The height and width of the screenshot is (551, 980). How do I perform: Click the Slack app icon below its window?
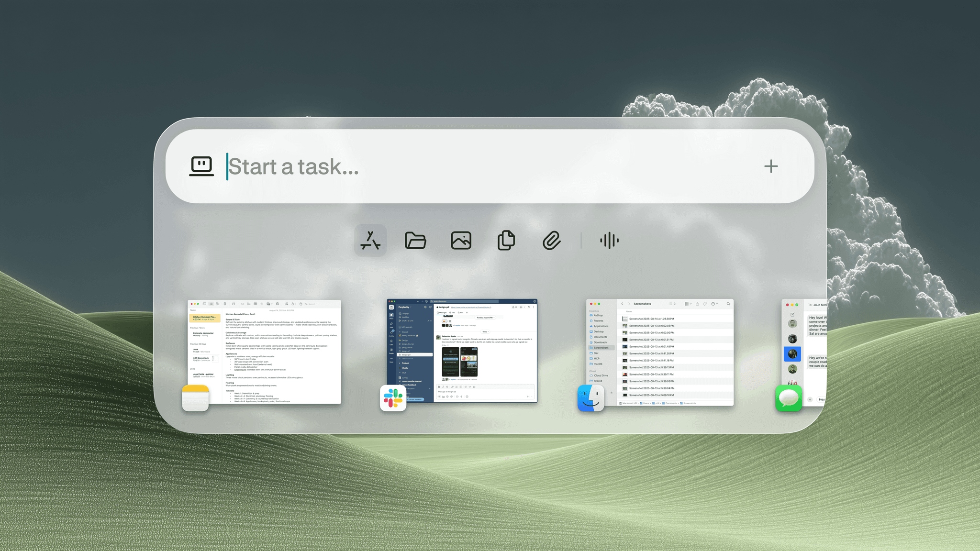point(393,398)
